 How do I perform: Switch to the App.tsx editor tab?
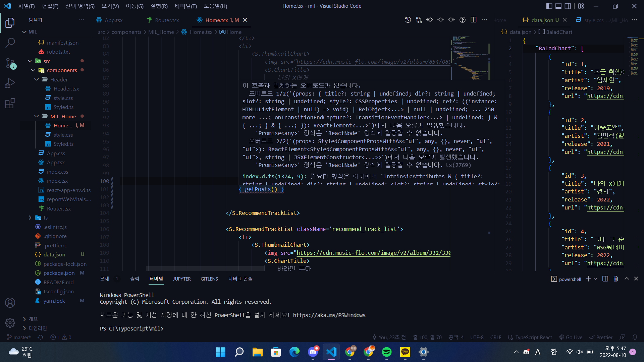coord(113,20)
